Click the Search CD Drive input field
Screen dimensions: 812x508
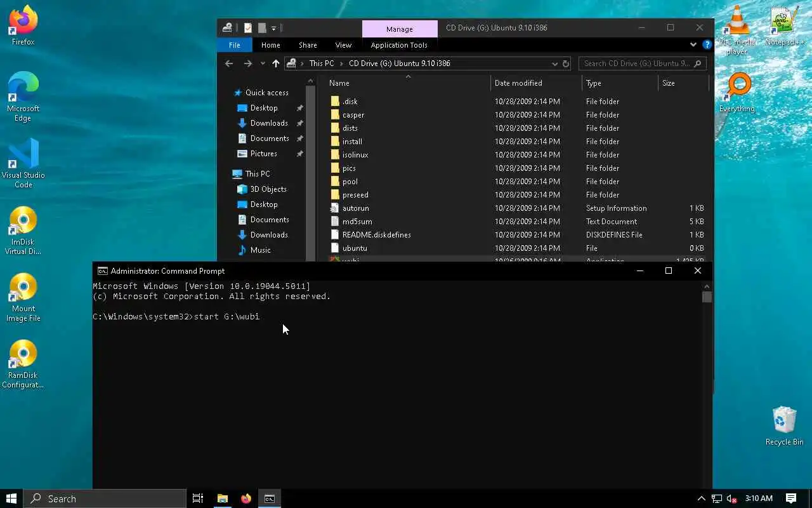tap(642, 63)
